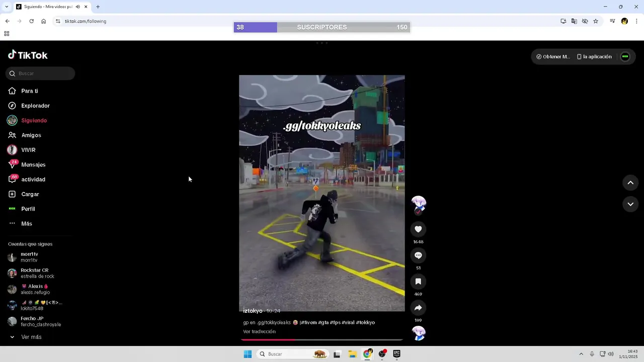This screenshot has height=362, width=644.
Task: Open the Chrome profile avatar
Action: [x=624, y=21]
